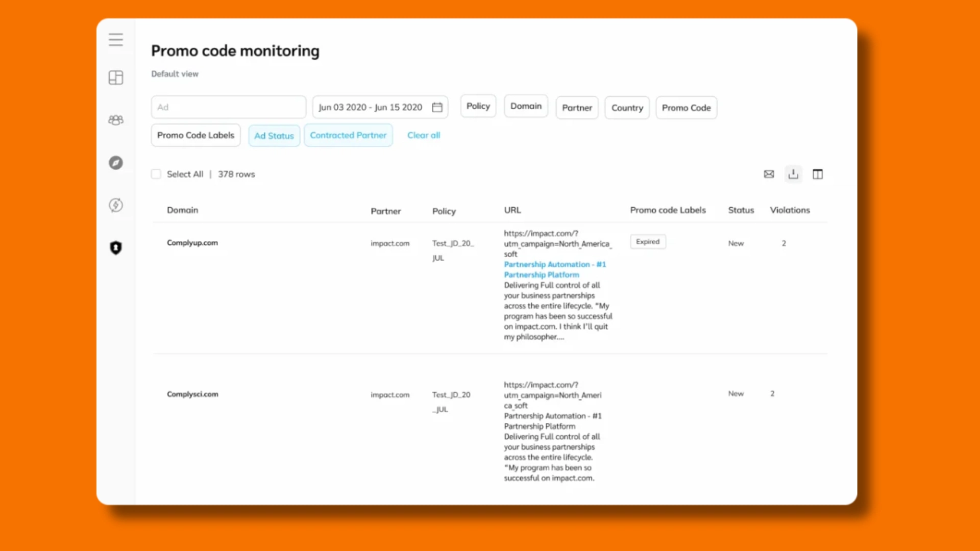Viewport: 980px width, 551px height.
Task: Open the date range picker calendar
Action: 437,107
